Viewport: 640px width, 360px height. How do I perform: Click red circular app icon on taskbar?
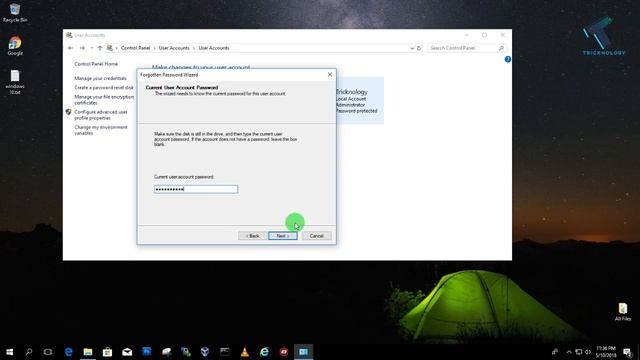[284, 352]
